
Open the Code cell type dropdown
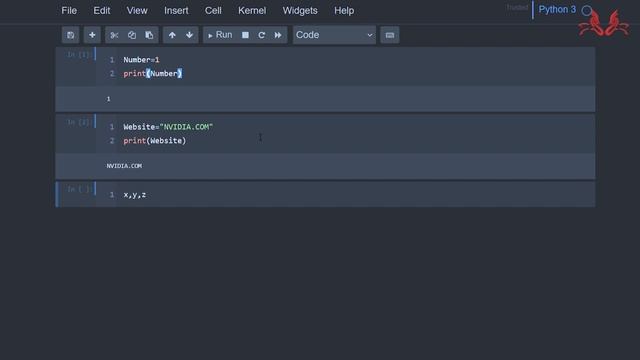point(334,35)
